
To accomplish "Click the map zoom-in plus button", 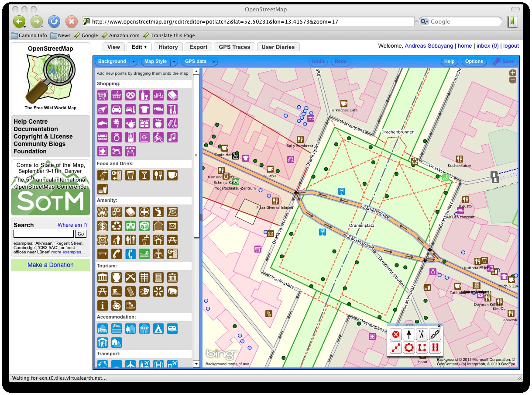I will [513, 73].
